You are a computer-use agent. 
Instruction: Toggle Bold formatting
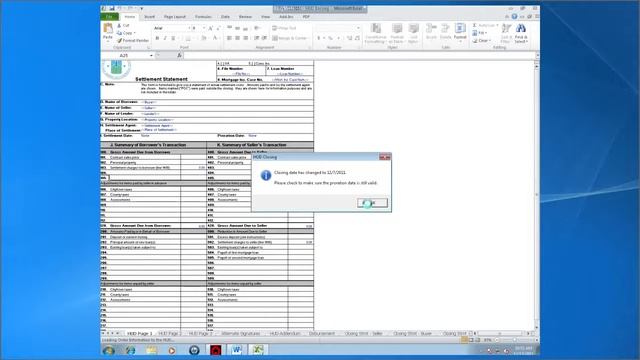[157, 38]
